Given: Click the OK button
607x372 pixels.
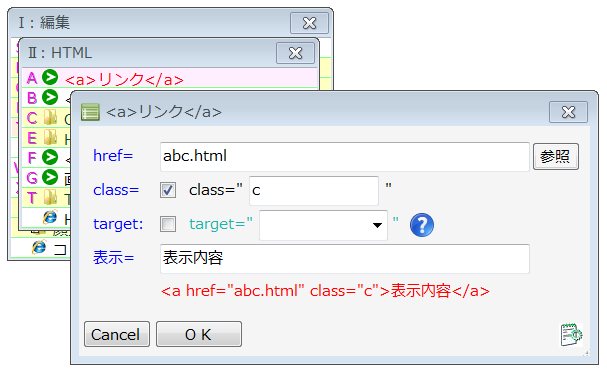Looking at the screenshot, I should click(199, 334).
